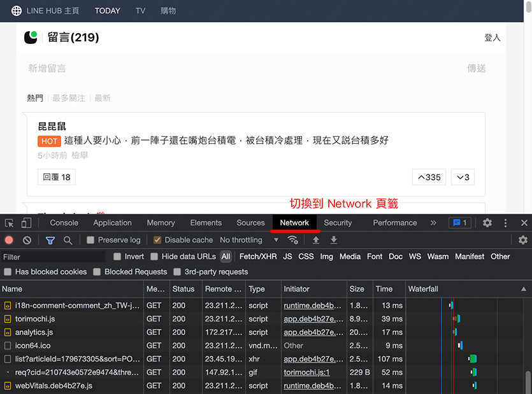Click the script icon beside torimochi.js
The image size is (532, 394).
pyautogui.click(x=8, y=319)
